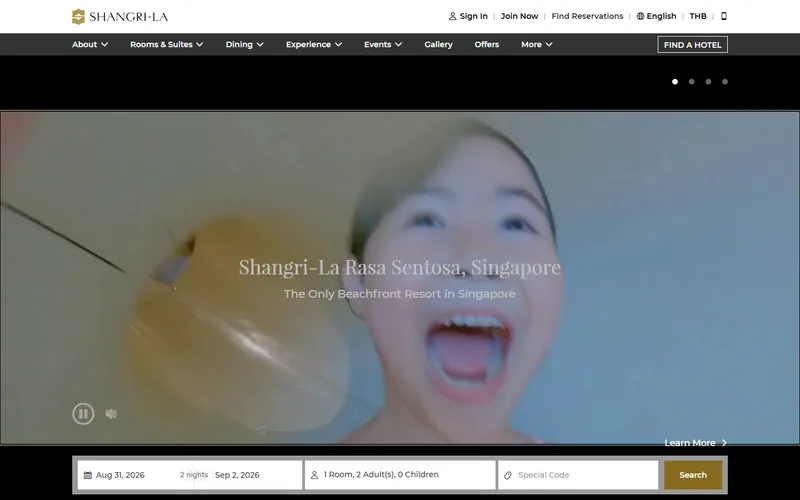This screenshot has height=500, width=800.
Task: Open the rooms and guests selector
Action: pyautogui.click(x=400, y=475)
